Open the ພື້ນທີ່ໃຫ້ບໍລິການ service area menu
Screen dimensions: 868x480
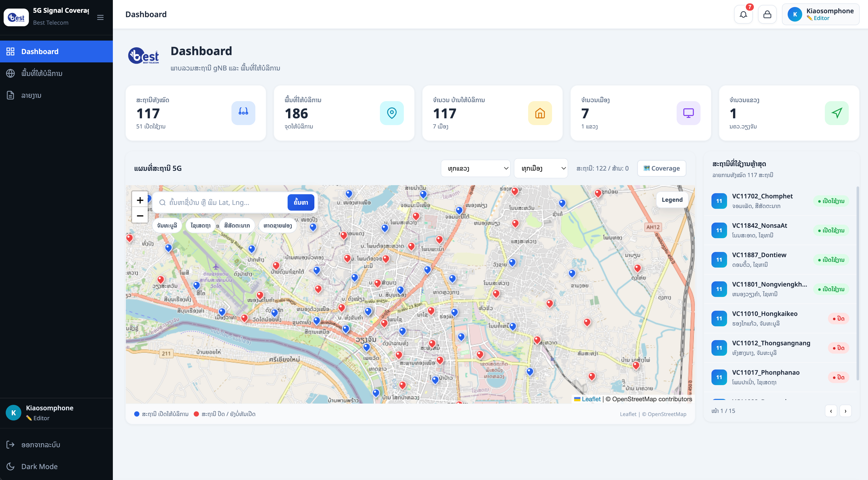(x=56, y=73)
